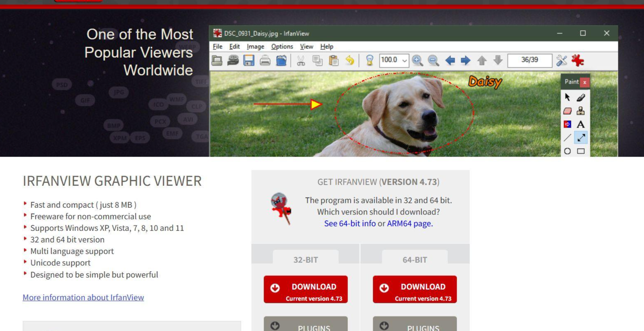Viewport: 644px width, 331px height.
Task: Click the 36/39 image counter field
Action: (530, 60)
